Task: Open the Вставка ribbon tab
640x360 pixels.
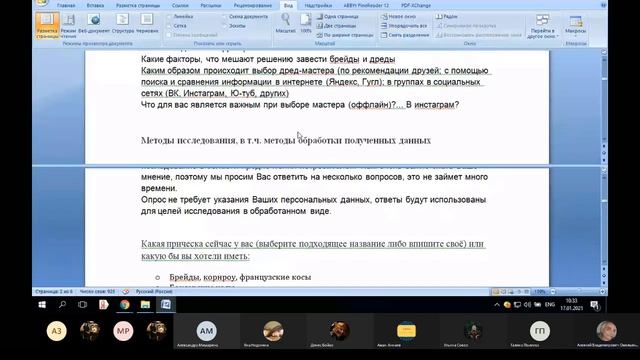Action: click(95, 6)
